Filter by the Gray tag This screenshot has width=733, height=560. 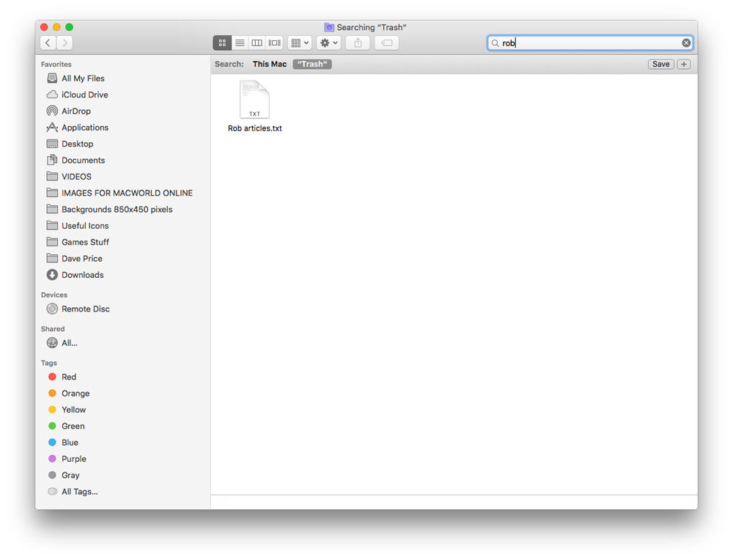70,476
